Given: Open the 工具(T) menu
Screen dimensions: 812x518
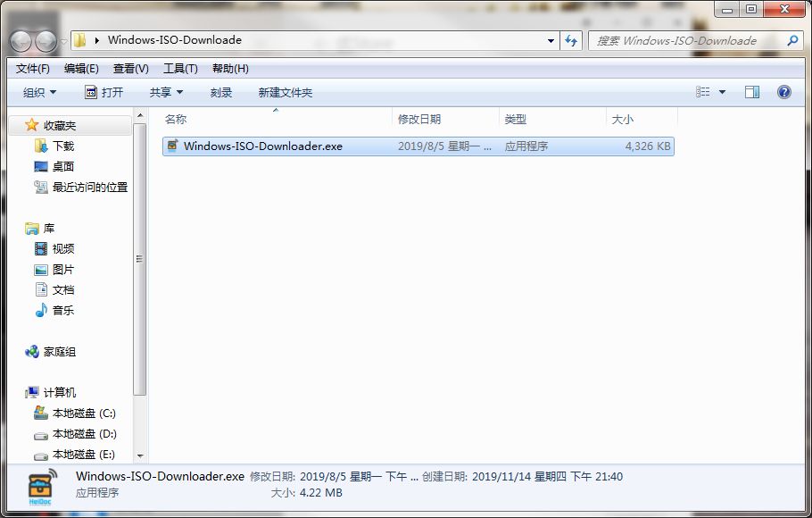Looking at the screenshot, I should click(181, 69).
